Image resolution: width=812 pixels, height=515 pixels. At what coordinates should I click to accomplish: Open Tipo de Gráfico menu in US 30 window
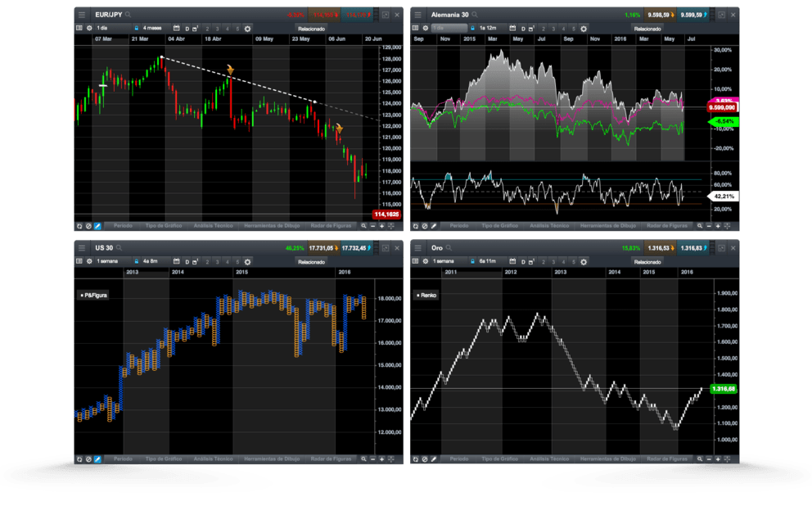pos(164,459)
